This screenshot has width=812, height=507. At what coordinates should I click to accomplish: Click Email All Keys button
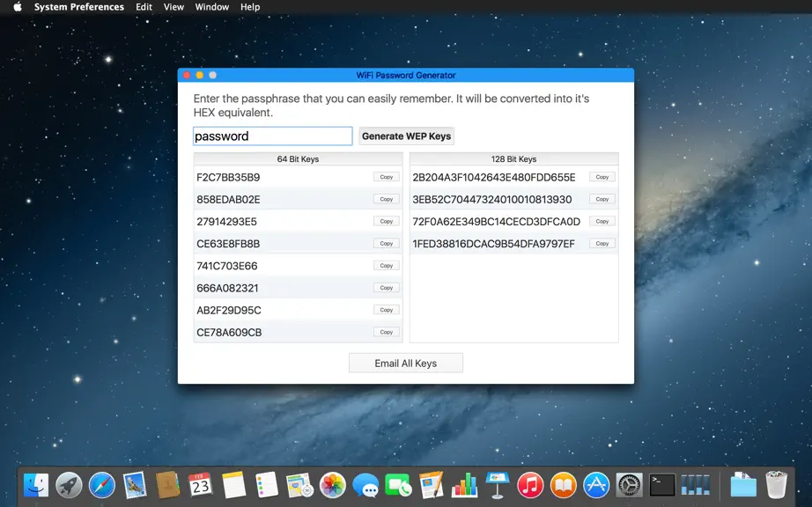tap(406, 364)
